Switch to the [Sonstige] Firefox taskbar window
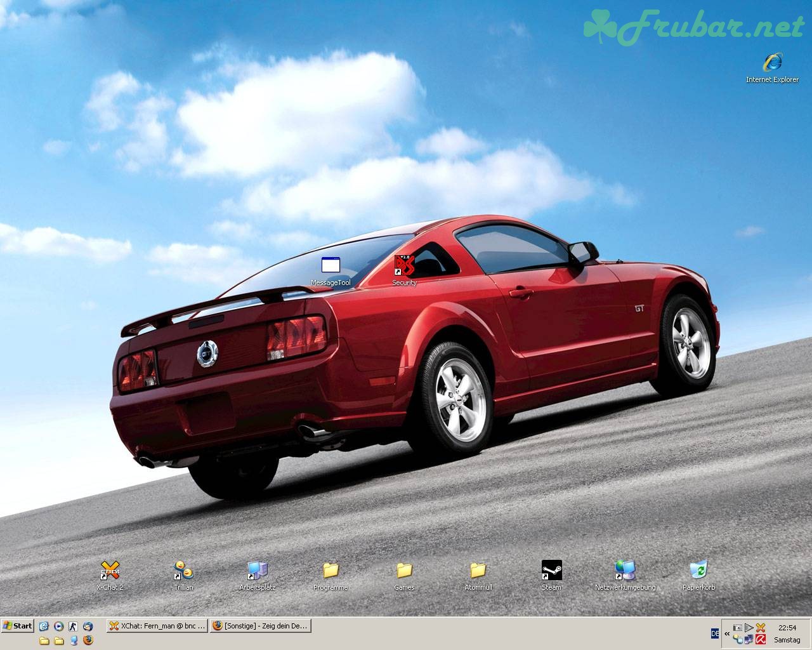Image resolution: width=812 pixels, height=650 pixels. coord(261,626)
